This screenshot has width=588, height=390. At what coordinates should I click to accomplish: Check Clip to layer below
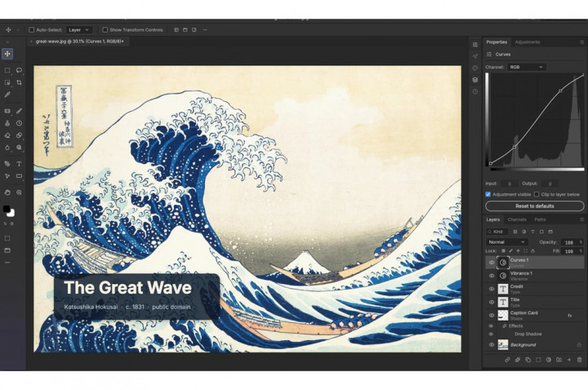pos(537,194)
